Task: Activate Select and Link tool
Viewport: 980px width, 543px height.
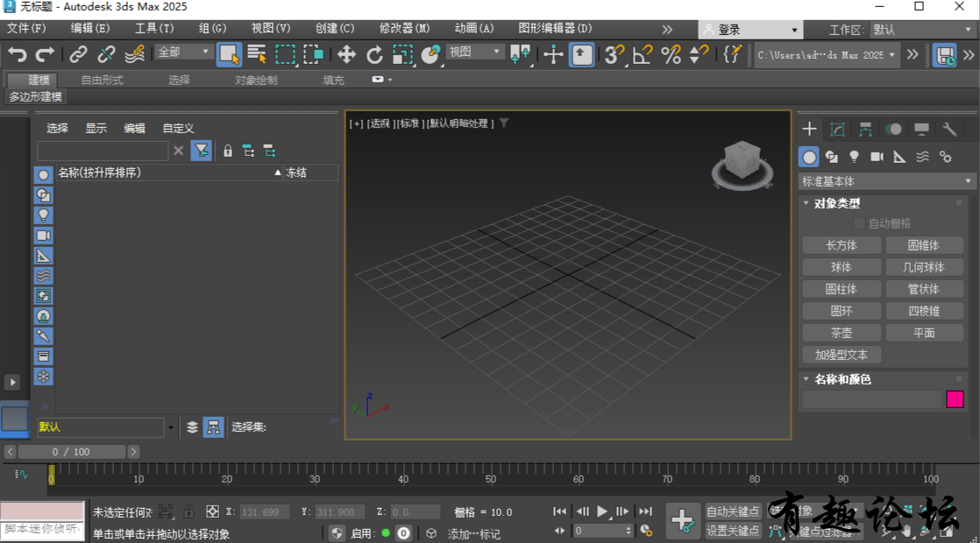Action: 78,55
